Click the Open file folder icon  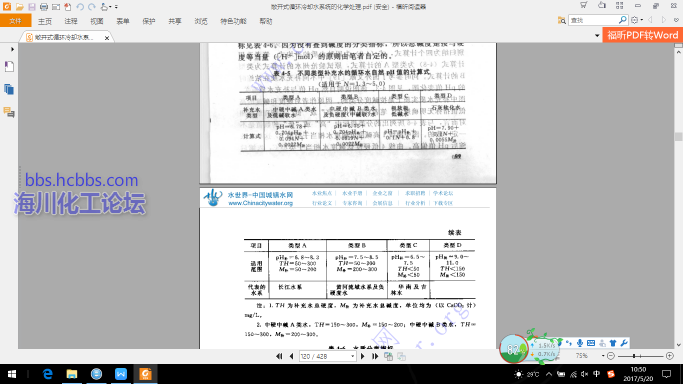20,7
